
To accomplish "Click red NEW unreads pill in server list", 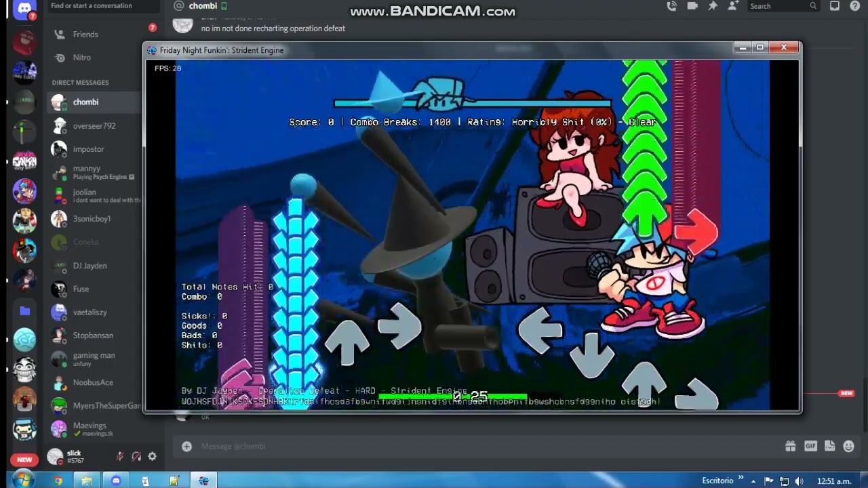I will click(x=24, y=460).
